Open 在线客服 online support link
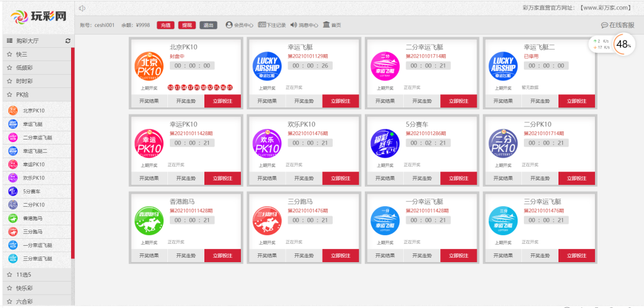 [x=618, y=25]
